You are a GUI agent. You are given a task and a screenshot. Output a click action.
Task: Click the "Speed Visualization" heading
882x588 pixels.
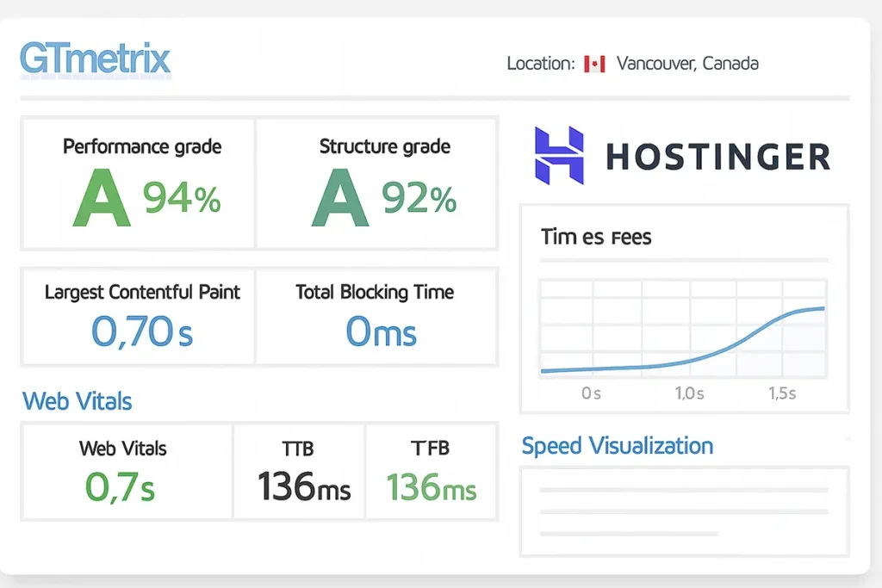coord(618,446)
